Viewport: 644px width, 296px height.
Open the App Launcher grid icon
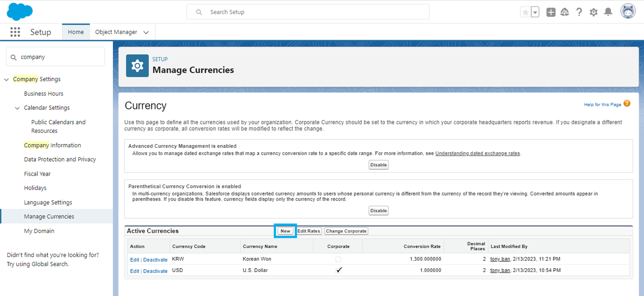[15, 32]
